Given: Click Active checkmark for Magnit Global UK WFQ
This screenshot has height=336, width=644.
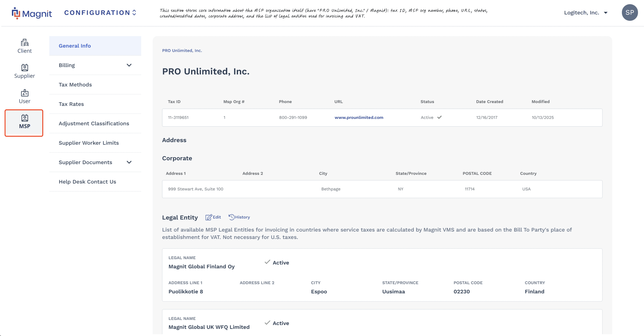Looking at the screenshot, I should 267,323.
